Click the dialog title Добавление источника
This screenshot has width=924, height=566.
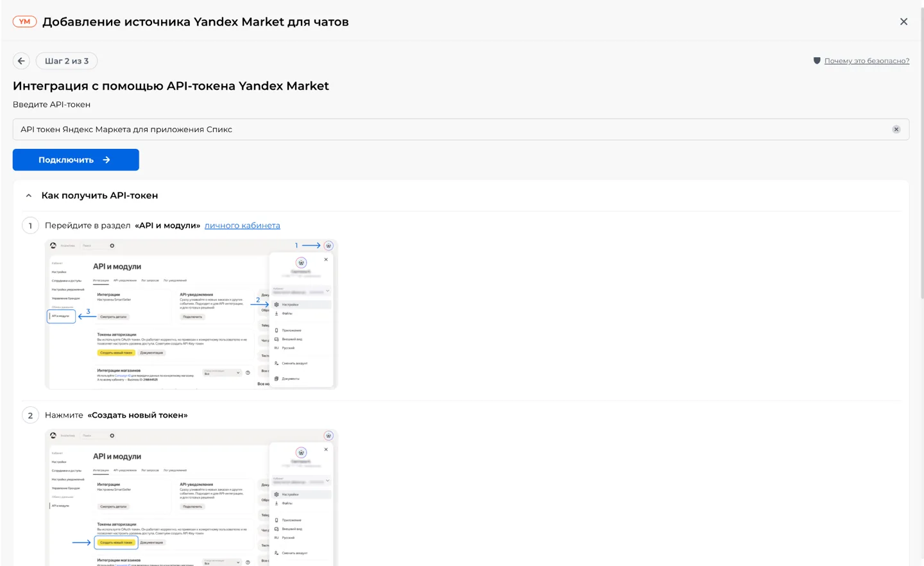point(196,22)
